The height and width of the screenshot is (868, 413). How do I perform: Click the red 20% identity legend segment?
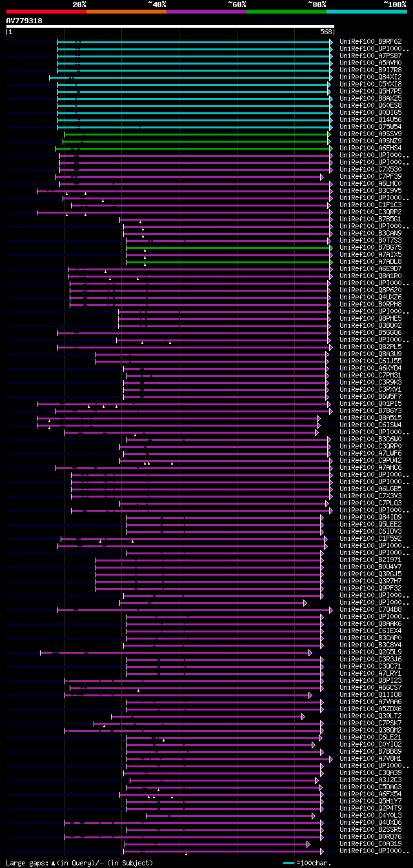tap(46, 12)
